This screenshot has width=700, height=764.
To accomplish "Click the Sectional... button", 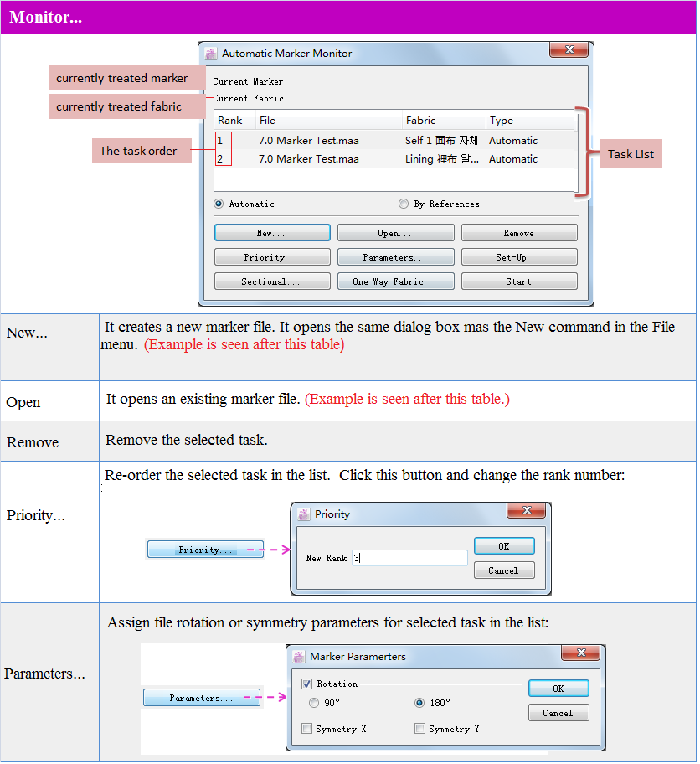I will click(272, 281).
